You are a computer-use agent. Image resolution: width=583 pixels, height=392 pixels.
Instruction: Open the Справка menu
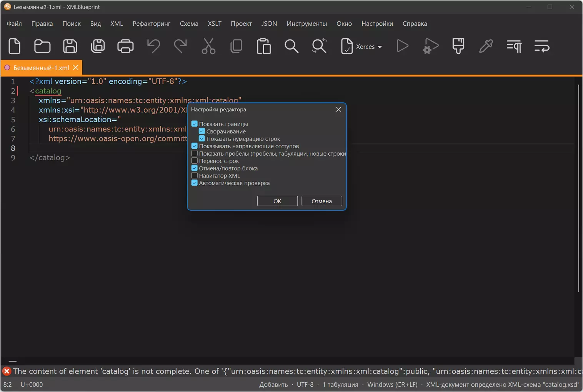pyautogui.click(x=415, y=23)
